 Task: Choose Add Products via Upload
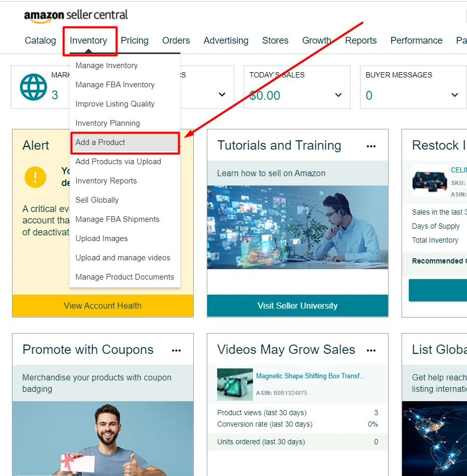(x=125, y=162)
